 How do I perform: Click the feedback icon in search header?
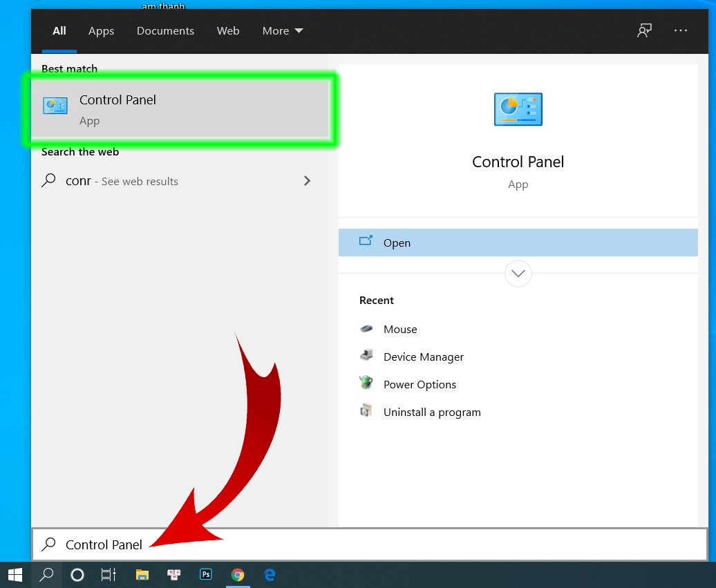pos(644,30)
